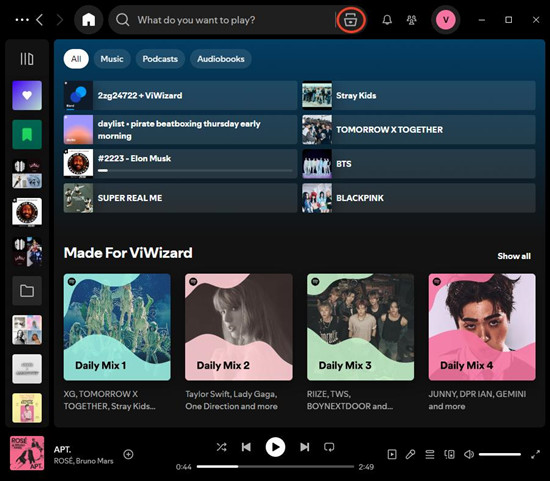Select the All filter
Image resolution: width=550 pixels, height=481 pixels.
(76, 59)
